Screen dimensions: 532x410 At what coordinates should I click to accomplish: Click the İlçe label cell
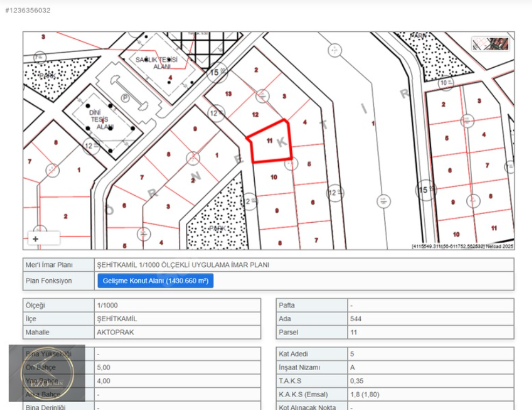(58, 319)
